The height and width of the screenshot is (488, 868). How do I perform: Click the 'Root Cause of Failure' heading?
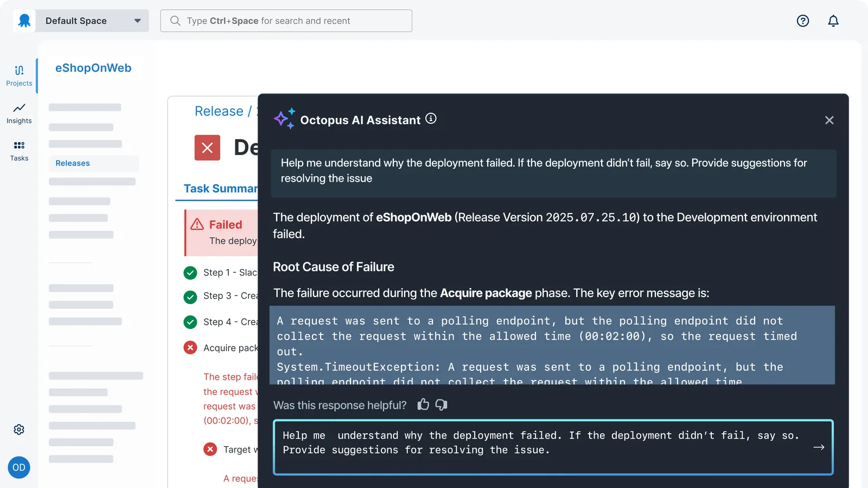click(x=334, y=267)
